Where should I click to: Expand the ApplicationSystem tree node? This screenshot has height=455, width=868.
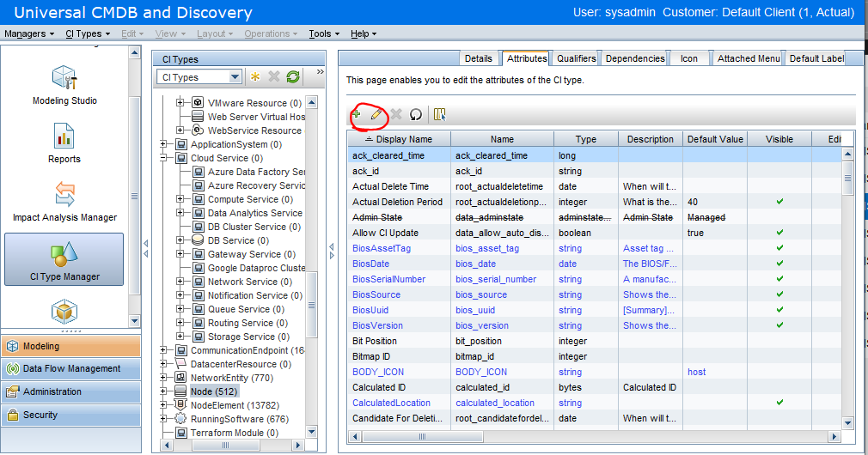[x=163, y=144]
